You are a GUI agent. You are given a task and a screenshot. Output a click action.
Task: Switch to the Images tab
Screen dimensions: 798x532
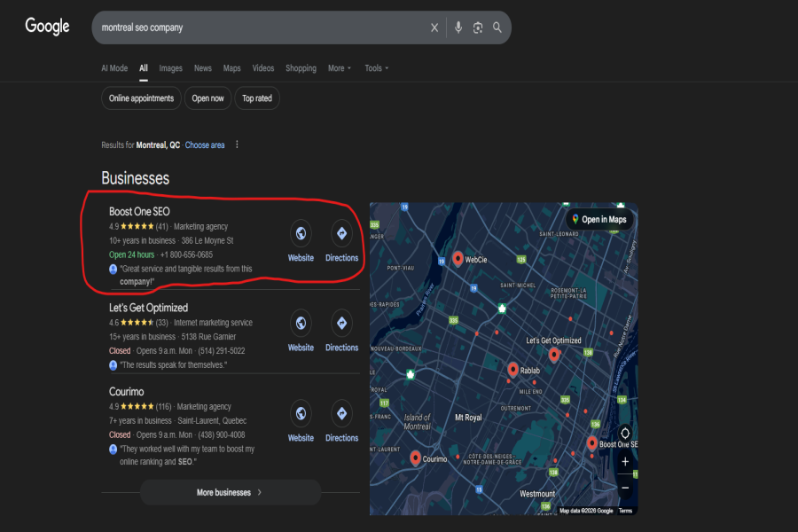point(170,68)
